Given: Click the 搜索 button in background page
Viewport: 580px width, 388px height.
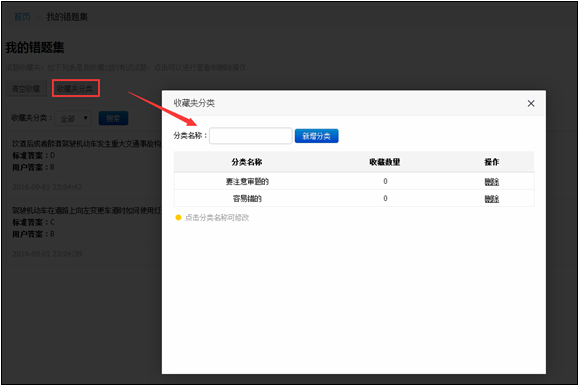Looking at the screenshot, I should [x=113, y=118].
